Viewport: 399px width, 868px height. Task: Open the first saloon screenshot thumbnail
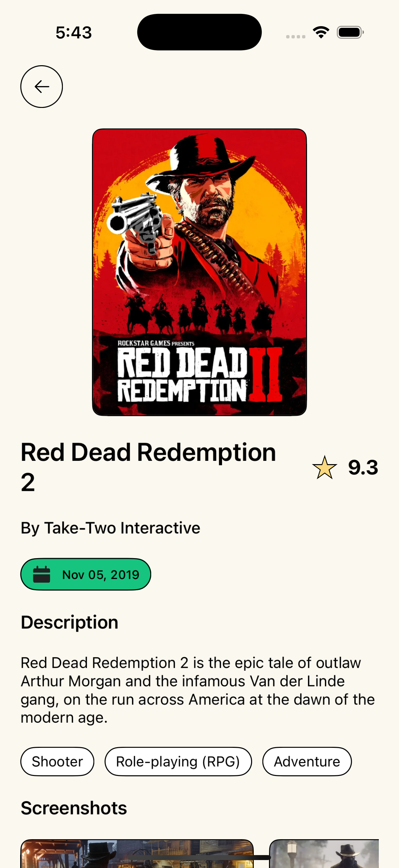coord(137,853)
